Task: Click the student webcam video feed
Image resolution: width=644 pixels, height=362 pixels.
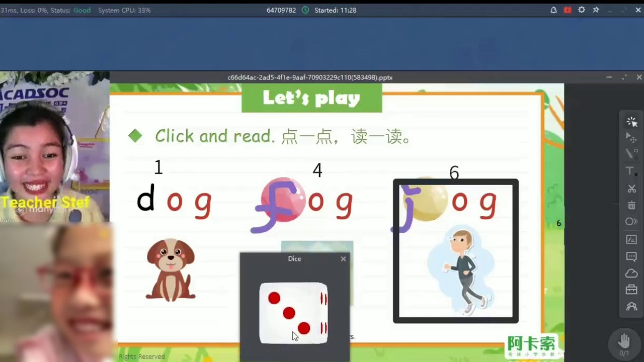Action: (56, 292)
